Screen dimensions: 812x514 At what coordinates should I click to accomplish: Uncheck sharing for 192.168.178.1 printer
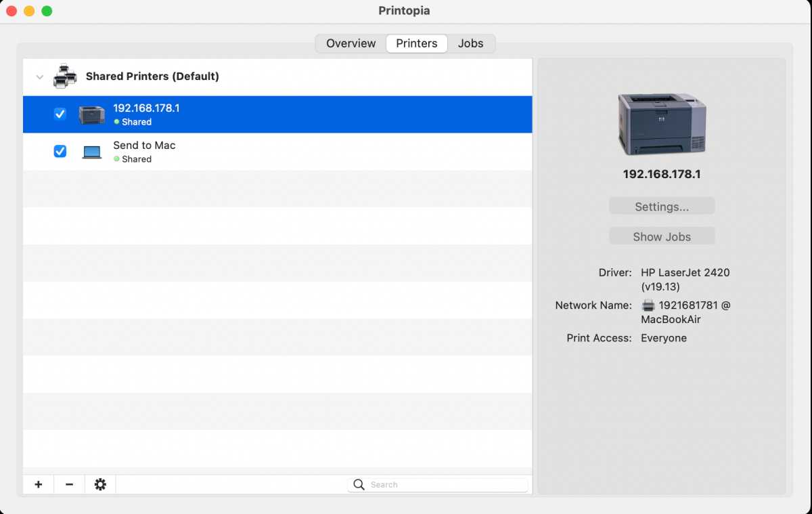point(60,114)
